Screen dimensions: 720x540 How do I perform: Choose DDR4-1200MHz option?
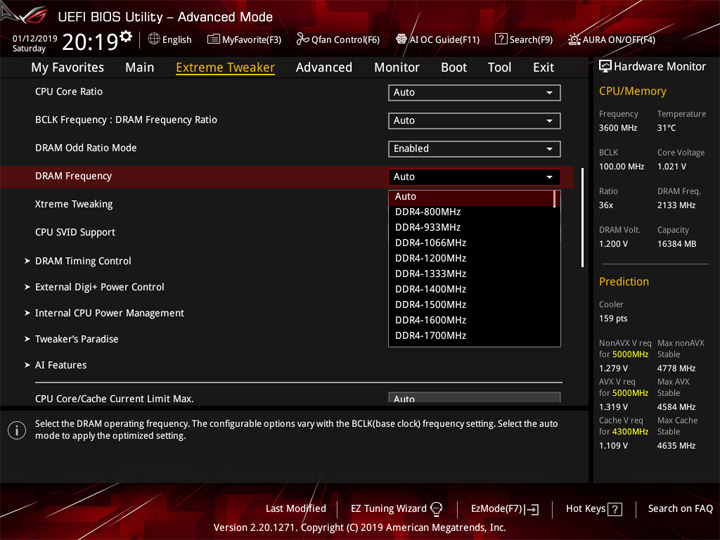(x=472, y=259)
